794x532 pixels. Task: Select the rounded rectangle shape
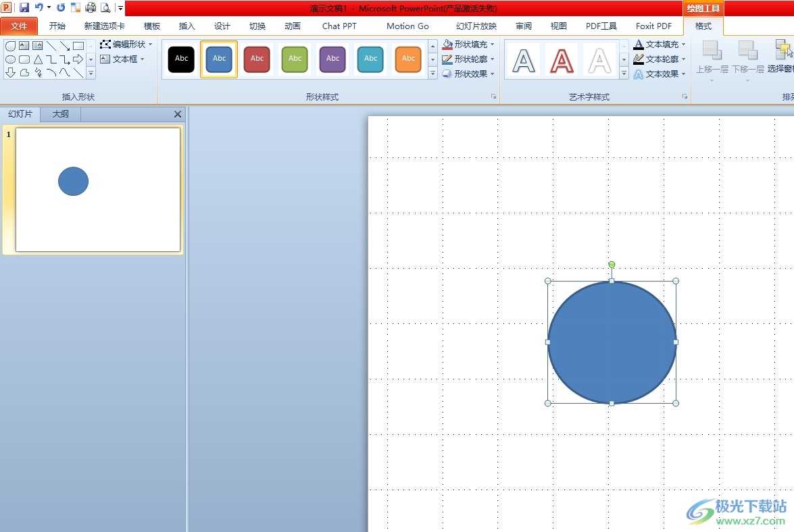[x=24, y=59]
